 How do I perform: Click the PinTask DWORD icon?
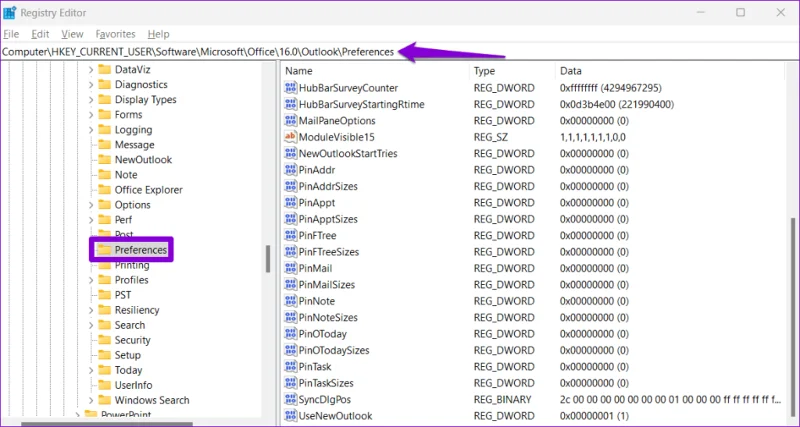click(290, 367)
